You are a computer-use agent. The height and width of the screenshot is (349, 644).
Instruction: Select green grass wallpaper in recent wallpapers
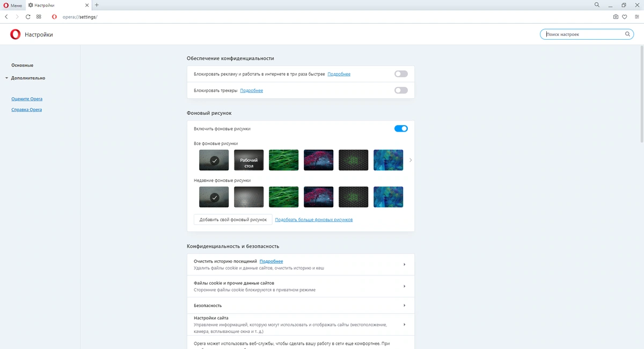pos(283,197)
